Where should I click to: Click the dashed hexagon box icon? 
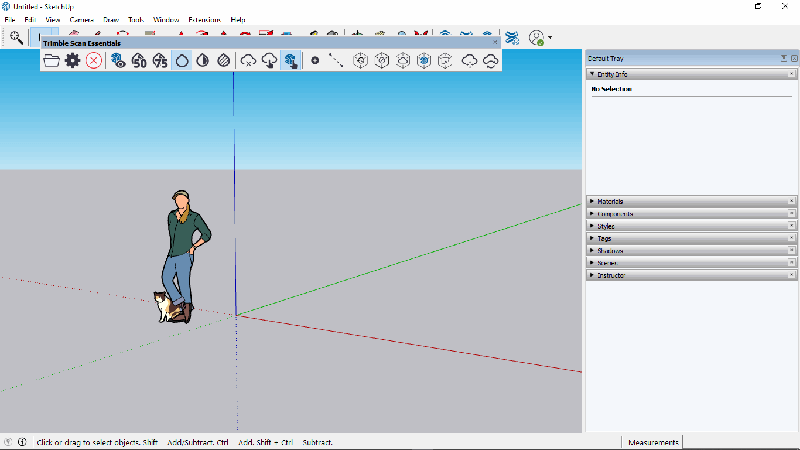pyautogui.click(x=445, y=61)
